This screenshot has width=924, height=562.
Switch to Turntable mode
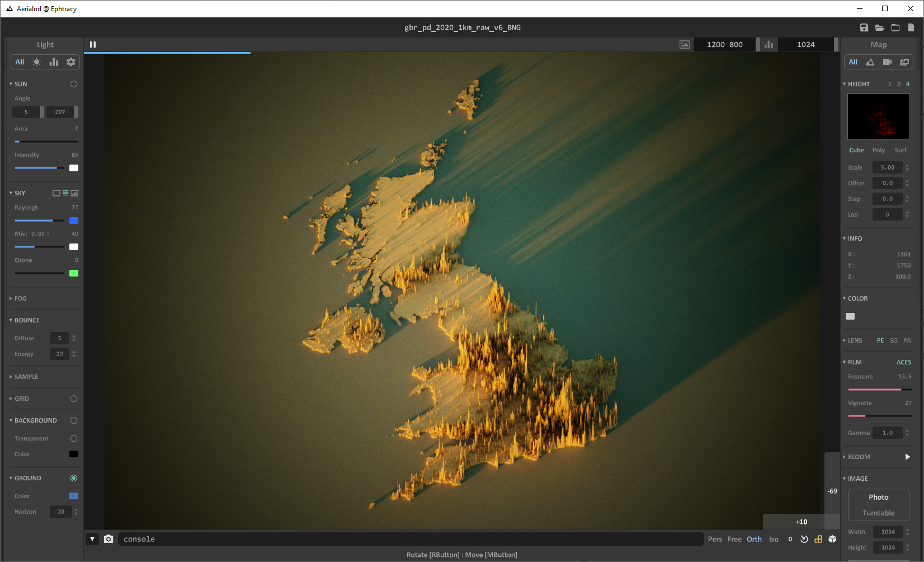point(878,513)
